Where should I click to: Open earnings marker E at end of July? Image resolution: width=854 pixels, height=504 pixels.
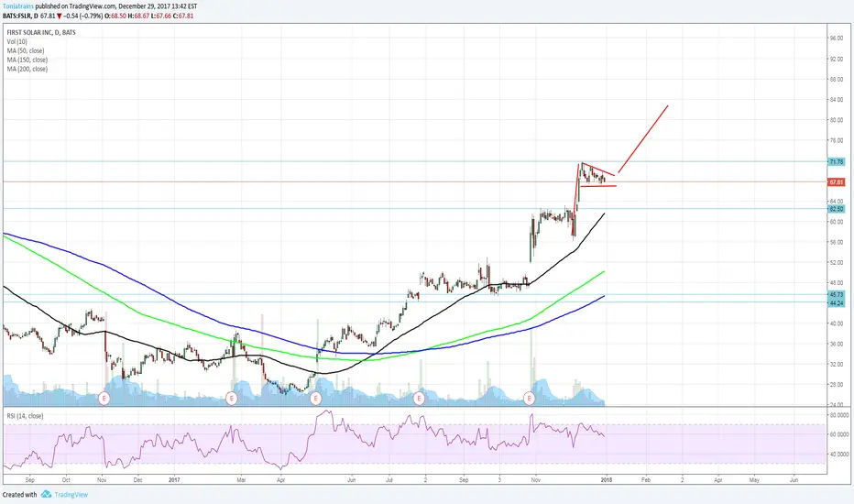419,399
